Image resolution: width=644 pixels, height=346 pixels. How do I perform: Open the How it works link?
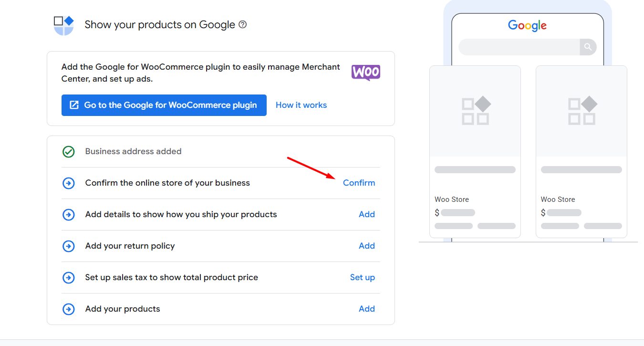(x=301, y=105)
